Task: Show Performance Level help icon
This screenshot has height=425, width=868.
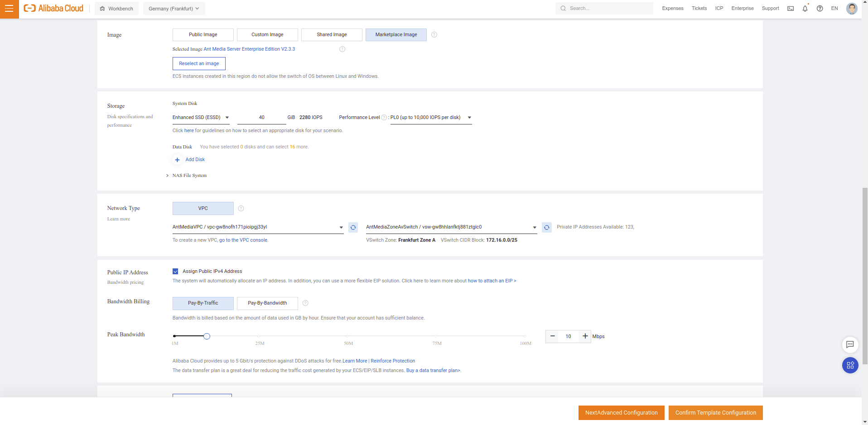Action: 384,118
